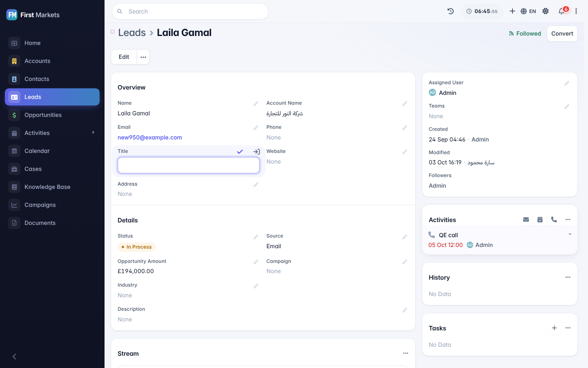Compose an email from Activities panel
This screenshot has height=368, width=588.
[526, 220]
